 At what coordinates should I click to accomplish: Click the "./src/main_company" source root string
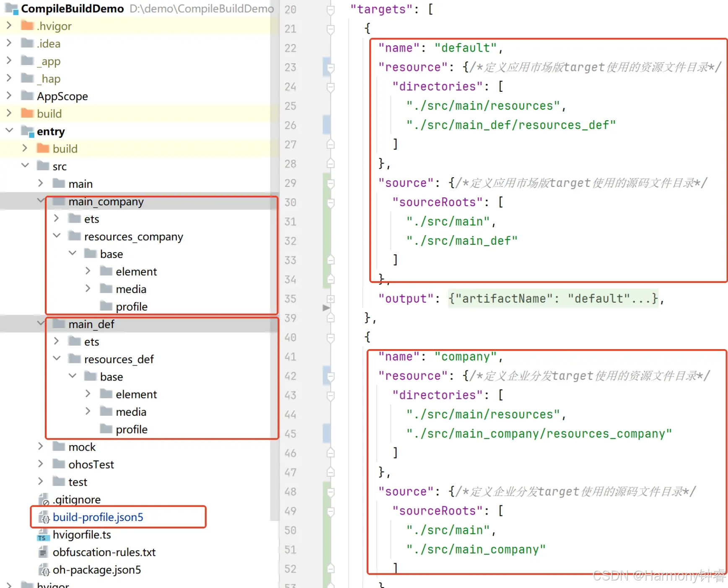click(x=476, y=549)
